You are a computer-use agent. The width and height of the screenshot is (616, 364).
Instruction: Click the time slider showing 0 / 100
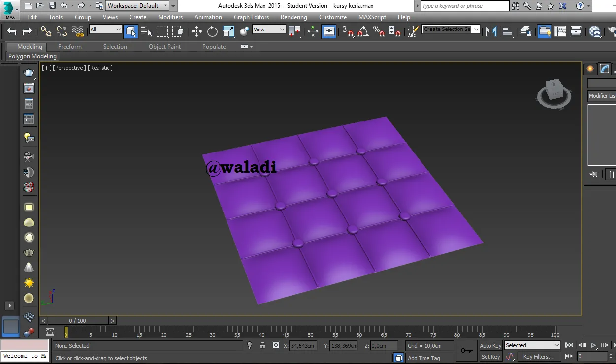coord(78,321)
